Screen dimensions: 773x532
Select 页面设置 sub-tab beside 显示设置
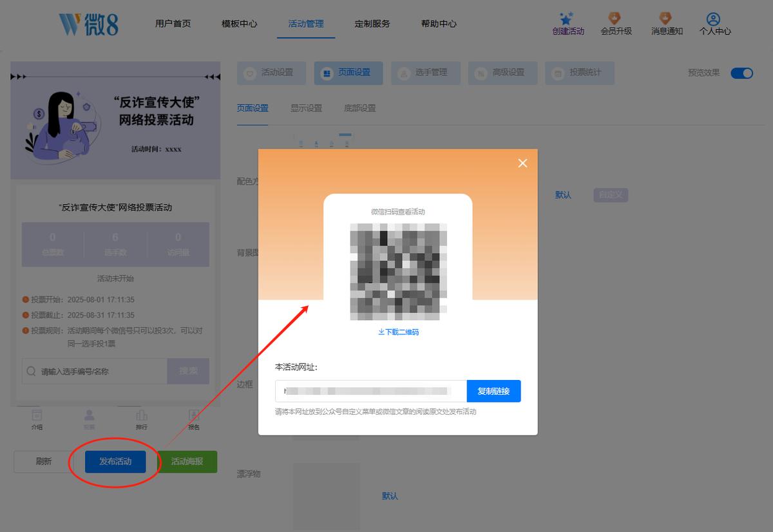253,108
